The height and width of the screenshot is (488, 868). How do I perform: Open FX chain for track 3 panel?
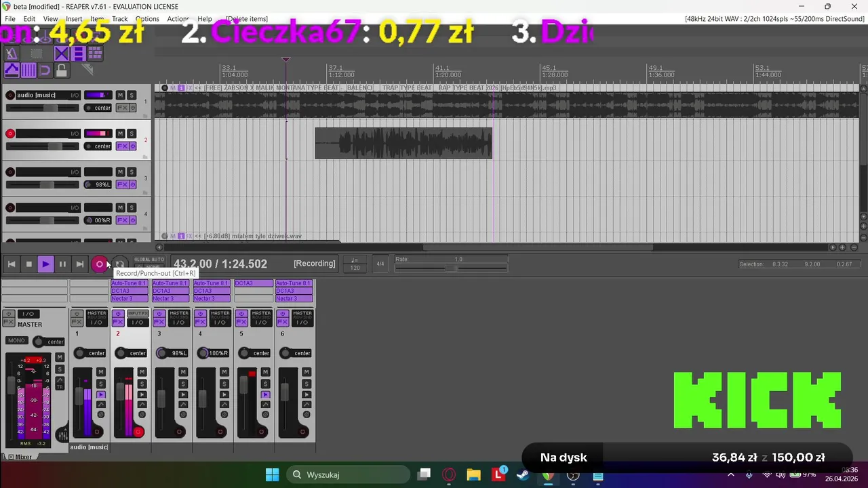click(x=122, y=184)
